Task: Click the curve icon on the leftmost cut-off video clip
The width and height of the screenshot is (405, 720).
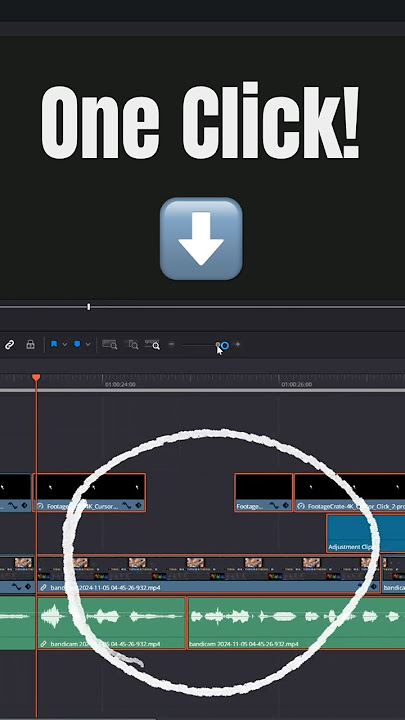Action: tap(17, 587)
